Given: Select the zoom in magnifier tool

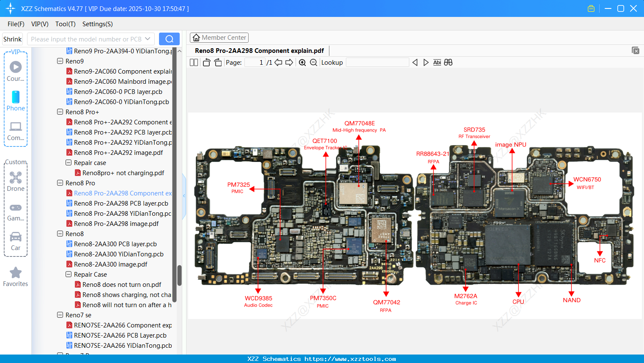Looking at the screenshot, I should [302, 62].
